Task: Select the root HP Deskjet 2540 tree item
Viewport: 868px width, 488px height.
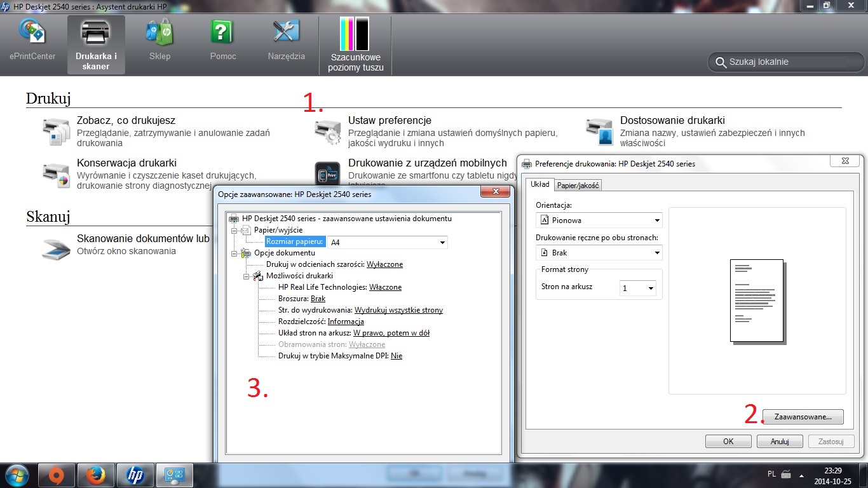Action: (346, 219)
